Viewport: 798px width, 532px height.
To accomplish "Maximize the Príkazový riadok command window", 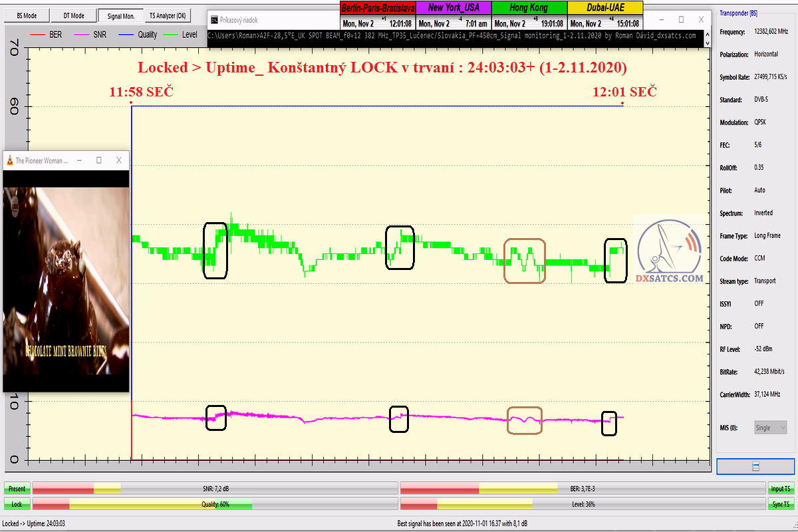I will 680,20.
